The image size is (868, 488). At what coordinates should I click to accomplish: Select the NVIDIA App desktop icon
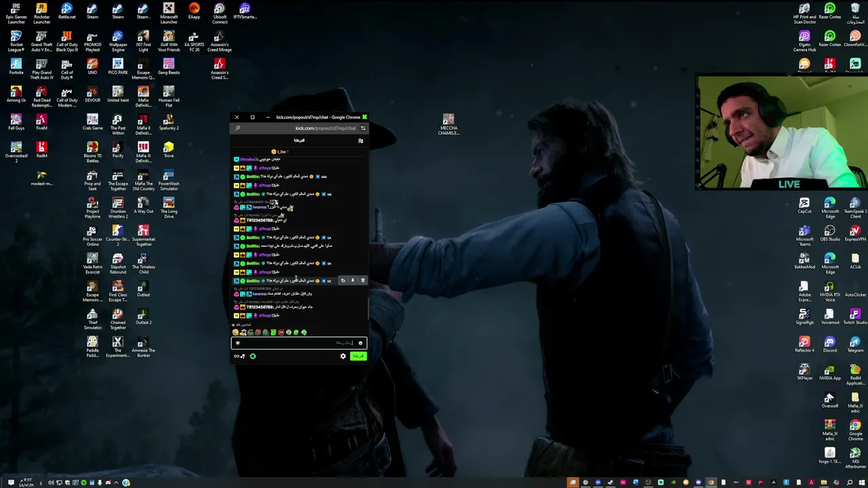pyautogui.click(x=830, y=372)
